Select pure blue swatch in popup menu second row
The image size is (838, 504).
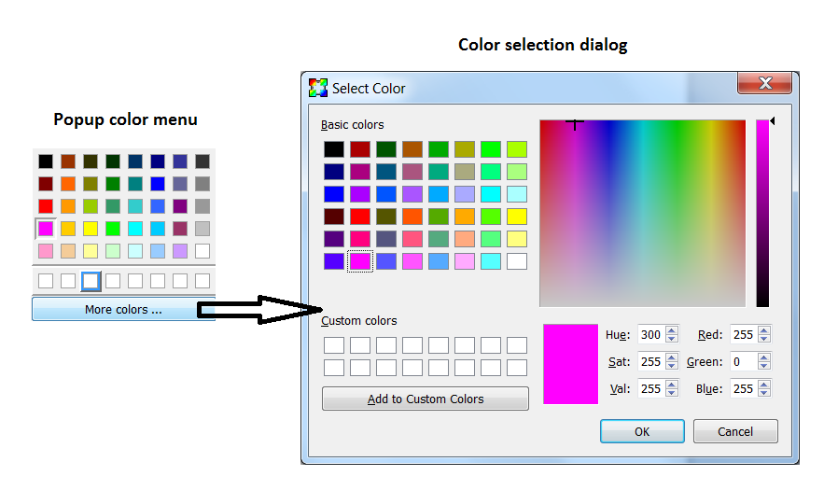point(158,184)
